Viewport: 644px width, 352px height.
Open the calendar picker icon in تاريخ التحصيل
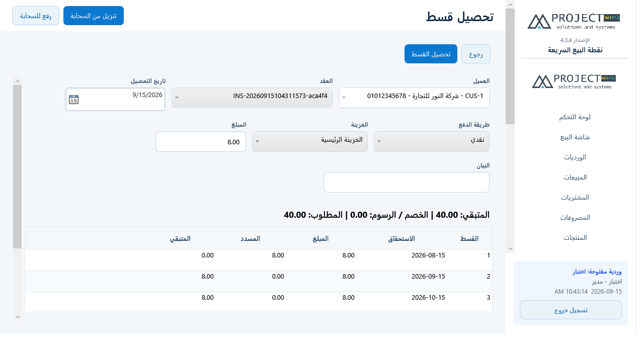73,99
